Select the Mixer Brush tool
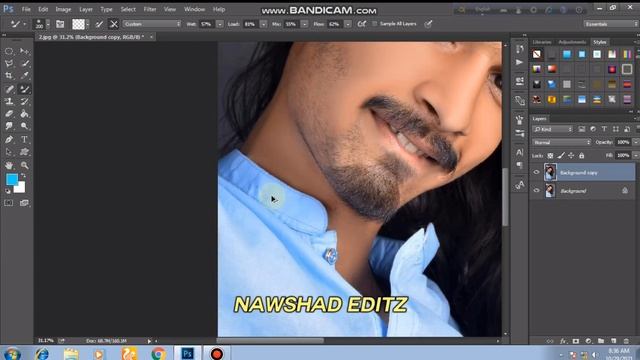640x360 pixels. point(24,89)
